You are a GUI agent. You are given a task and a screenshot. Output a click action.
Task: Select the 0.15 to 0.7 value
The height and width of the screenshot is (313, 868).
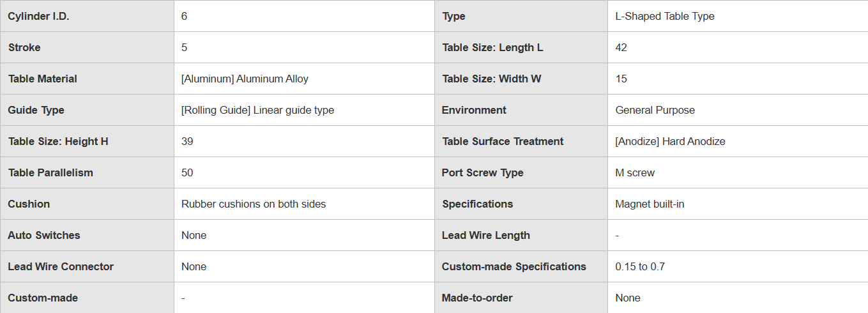click(640, 266)
